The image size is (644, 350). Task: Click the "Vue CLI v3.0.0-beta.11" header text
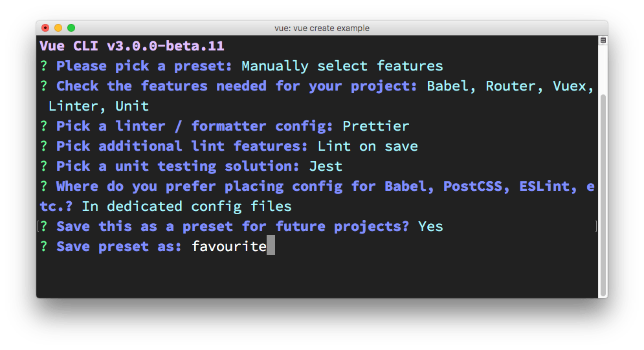point(132,46)
